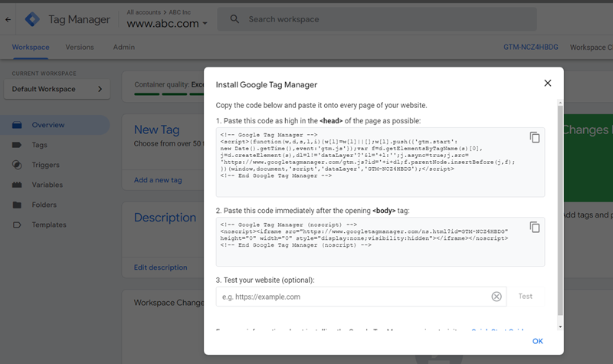Click the Container quality progress bar

tap(169, 93)
